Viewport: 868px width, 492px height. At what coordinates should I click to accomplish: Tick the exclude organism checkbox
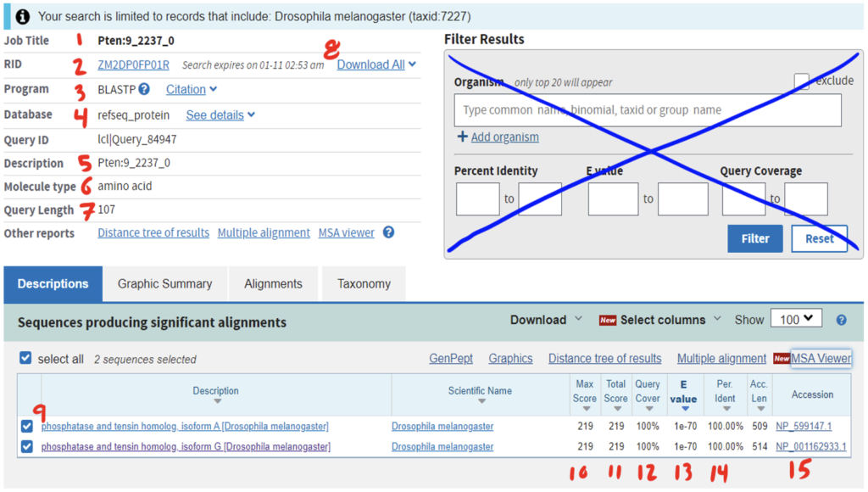801,81
